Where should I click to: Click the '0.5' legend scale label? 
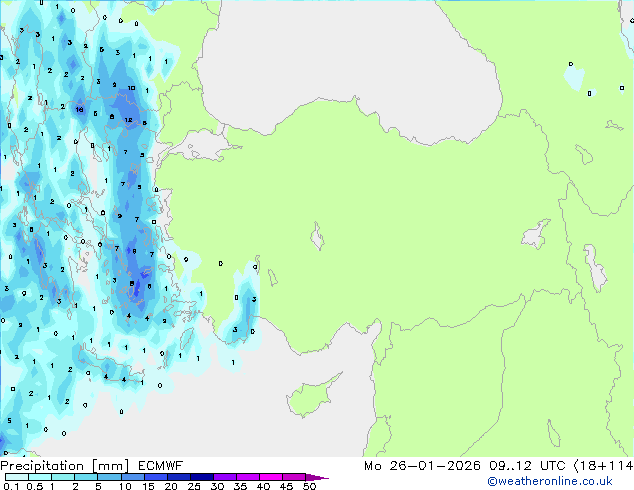click(34, 486)
